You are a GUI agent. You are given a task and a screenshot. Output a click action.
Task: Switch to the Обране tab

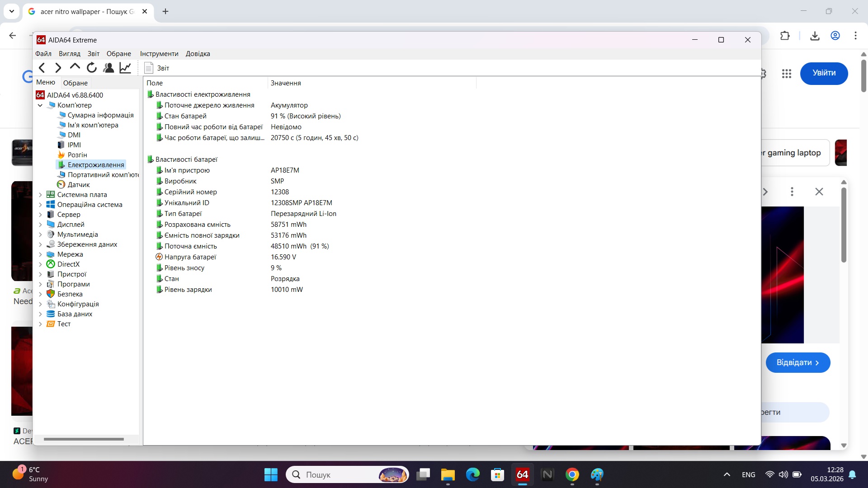[x=75, y=83]
